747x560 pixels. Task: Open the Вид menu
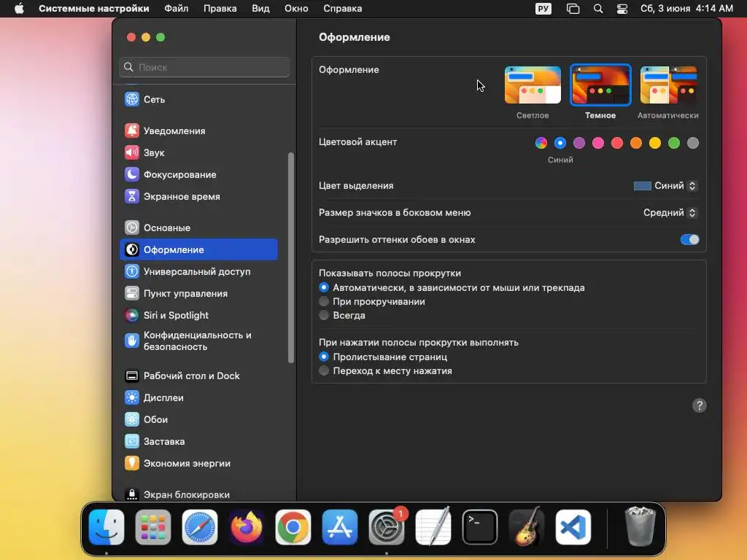coord(260,9)
